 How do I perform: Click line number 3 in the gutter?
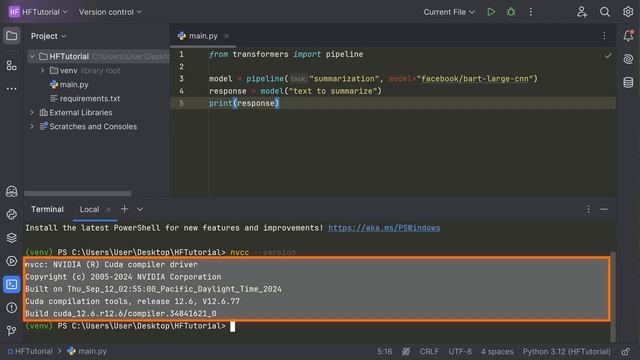pyautogui.click(x=181, y=79)
